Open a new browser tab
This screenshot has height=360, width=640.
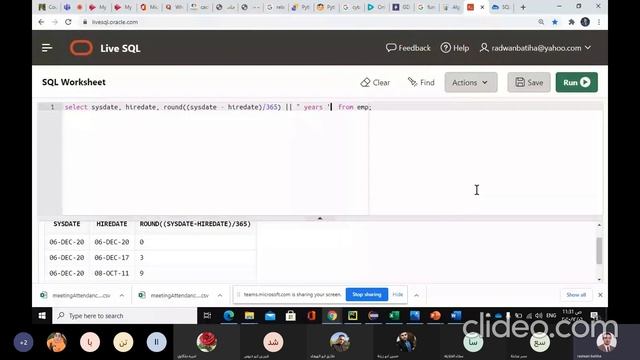(523, 7)
